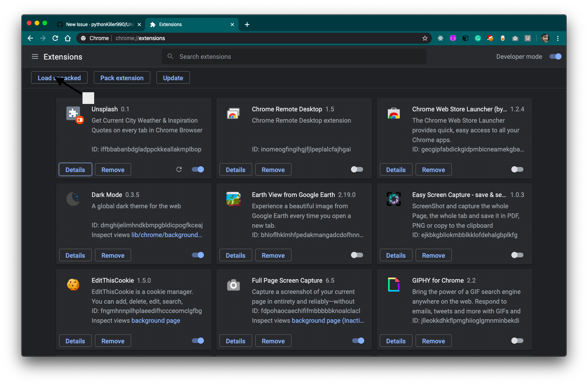Disable the Dark Mode extension
The image size is (588, 385).
coord(198,255)
